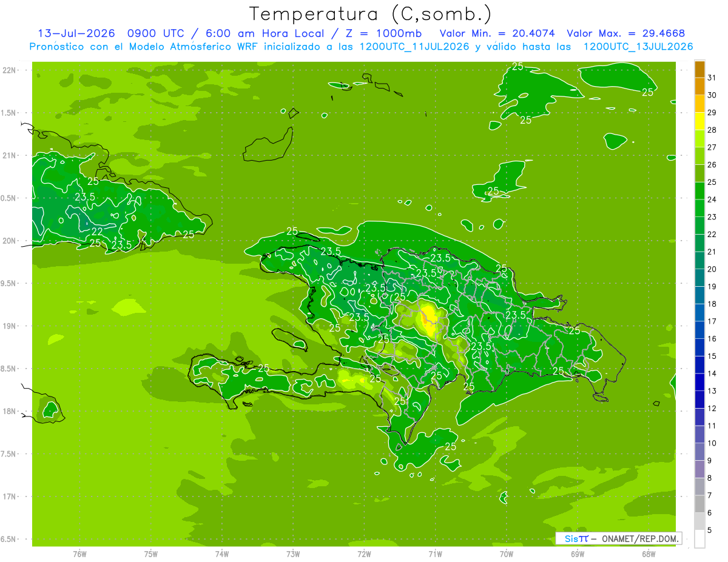Viewport: 728px width, 562px height.
Task: Click the '75W' longitude axis label
Action: [151, 554]
